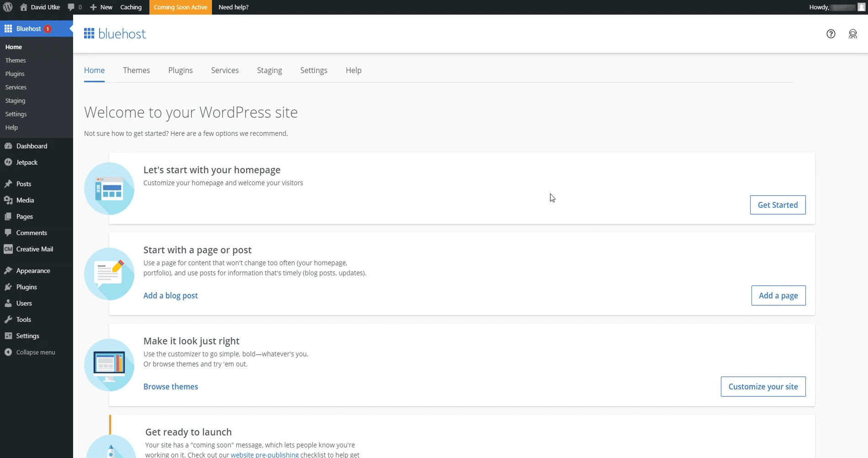Click the Comments speech bubble sidebar icon

[8, 233]
